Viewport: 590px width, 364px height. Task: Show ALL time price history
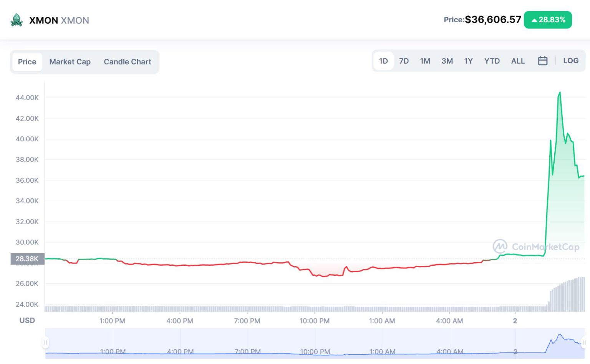click(x=518, y=61)
